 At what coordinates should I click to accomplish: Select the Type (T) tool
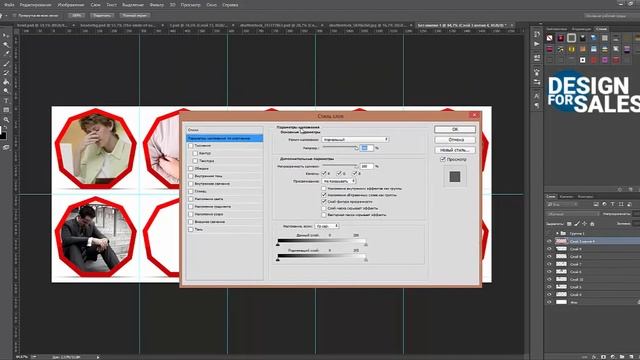(6, 101)
